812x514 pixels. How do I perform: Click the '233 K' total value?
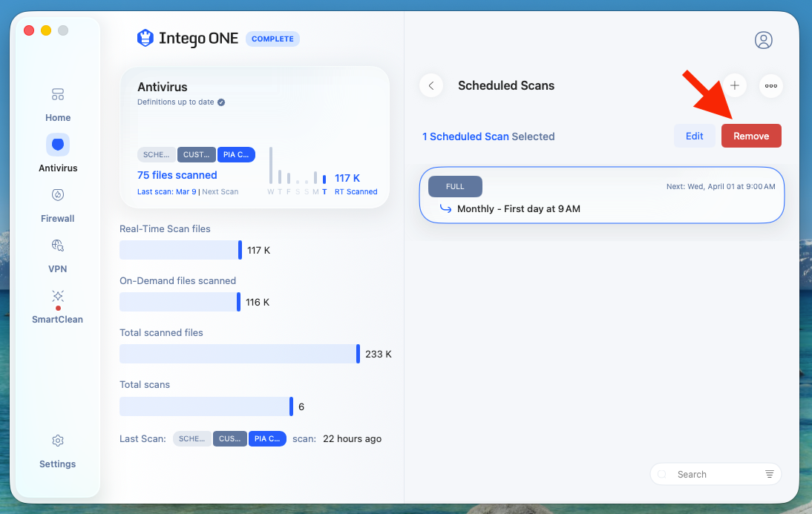378,354
